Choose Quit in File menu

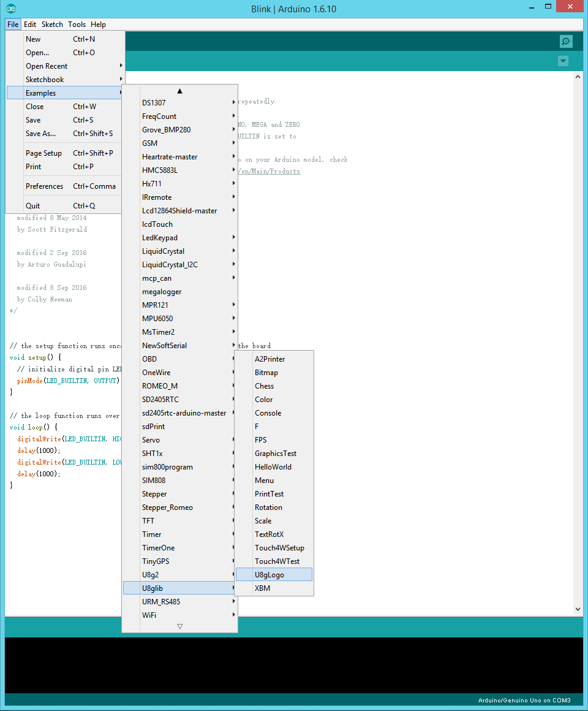pos(64,206)
